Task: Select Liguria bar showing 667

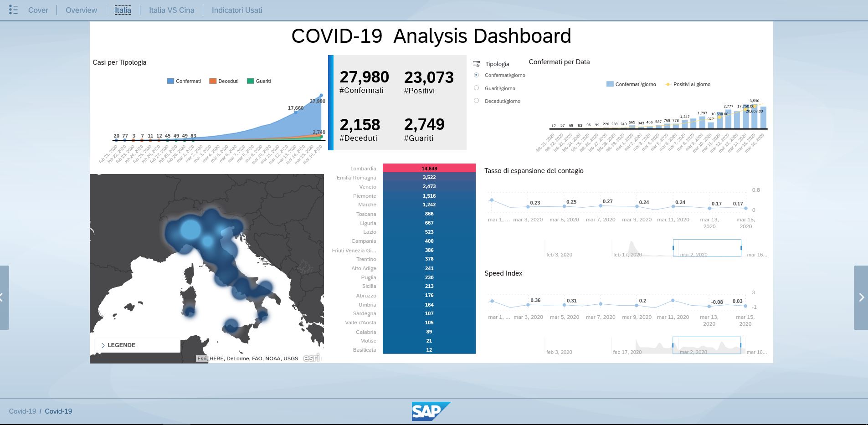Action: [x=429, y=223]
